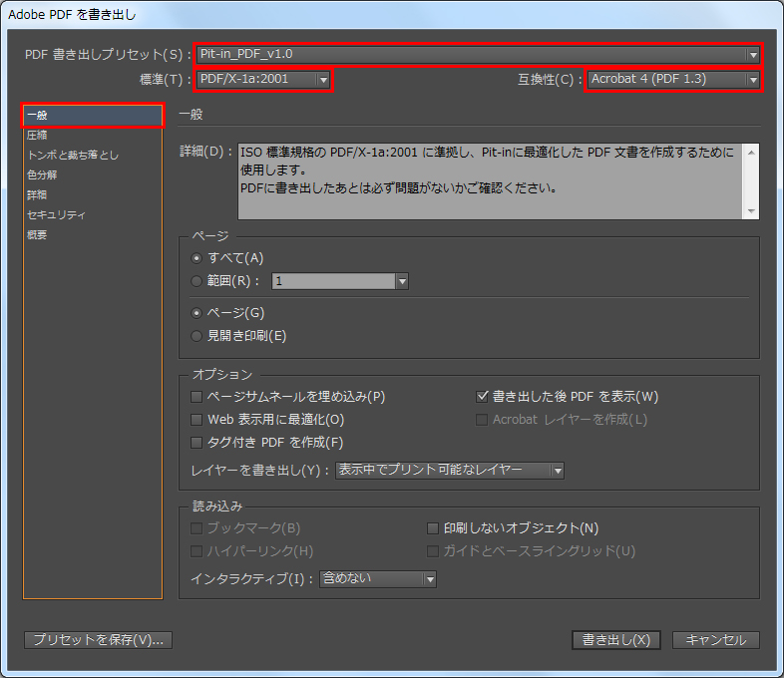Open the 色分解 settings category

point(43,174)
